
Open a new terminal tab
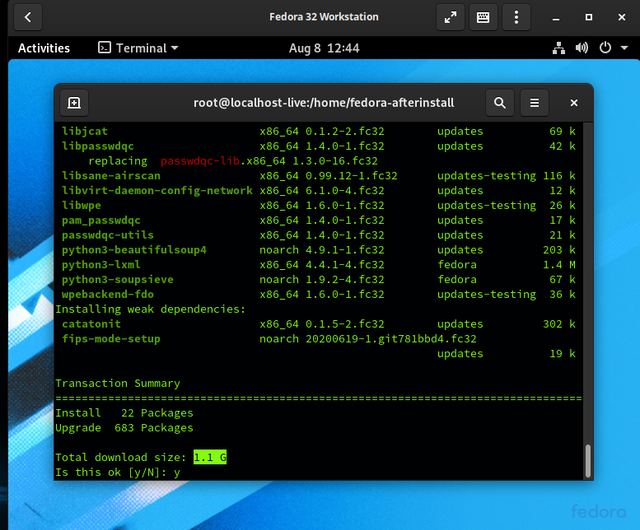tap(74, 102)
